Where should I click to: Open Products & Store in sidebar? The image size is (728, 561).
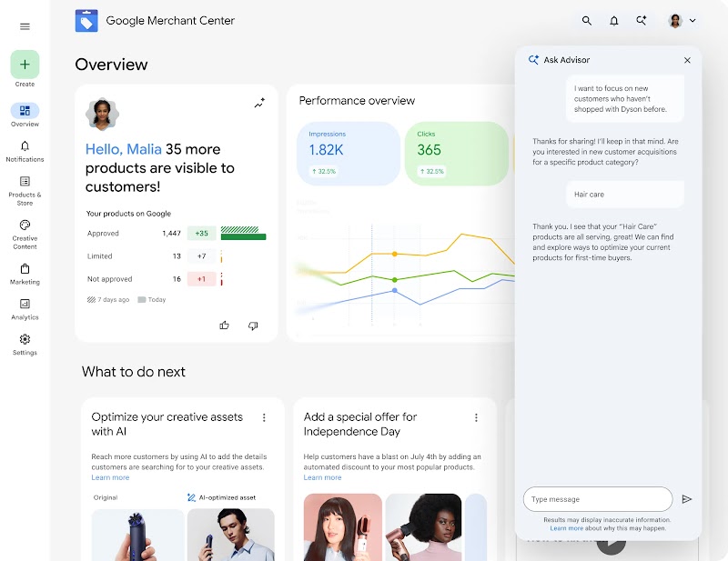pyautogui.click(x=25, y=191)
